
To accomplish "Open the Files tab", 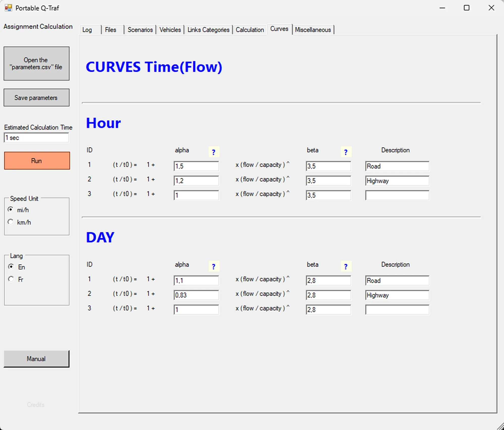I will point(111,29).
